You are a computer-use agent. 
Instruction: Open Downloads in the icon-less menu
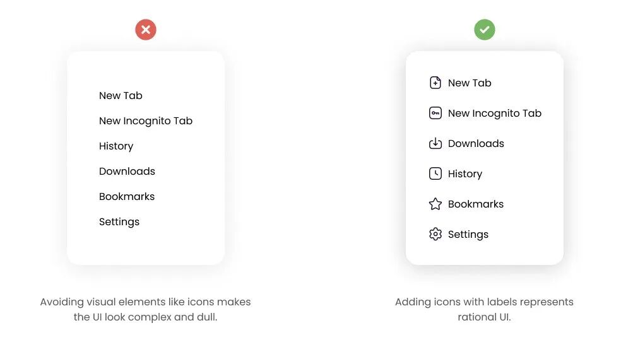tap(127, 171)
